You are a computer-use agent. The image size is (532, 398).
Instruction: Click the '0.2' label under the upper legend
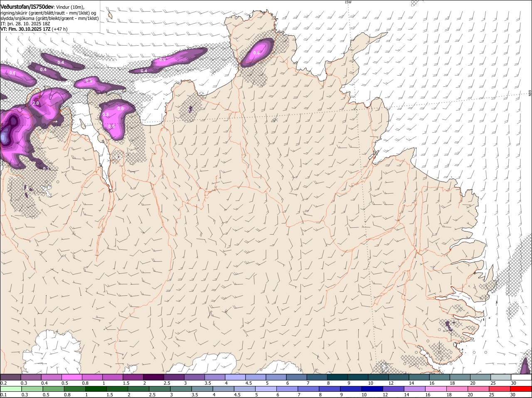[x=3, y=383]
